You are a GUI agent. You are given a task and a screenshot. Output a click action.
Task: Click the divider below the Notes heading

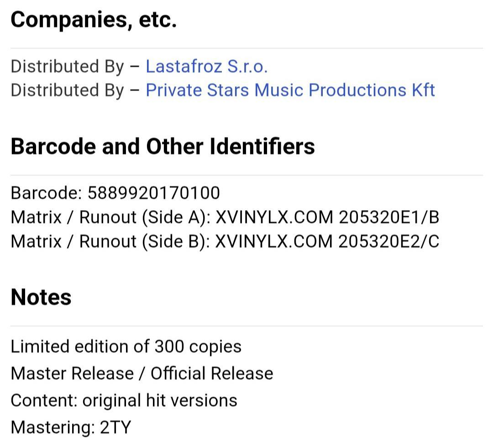[x=246, y=326]
